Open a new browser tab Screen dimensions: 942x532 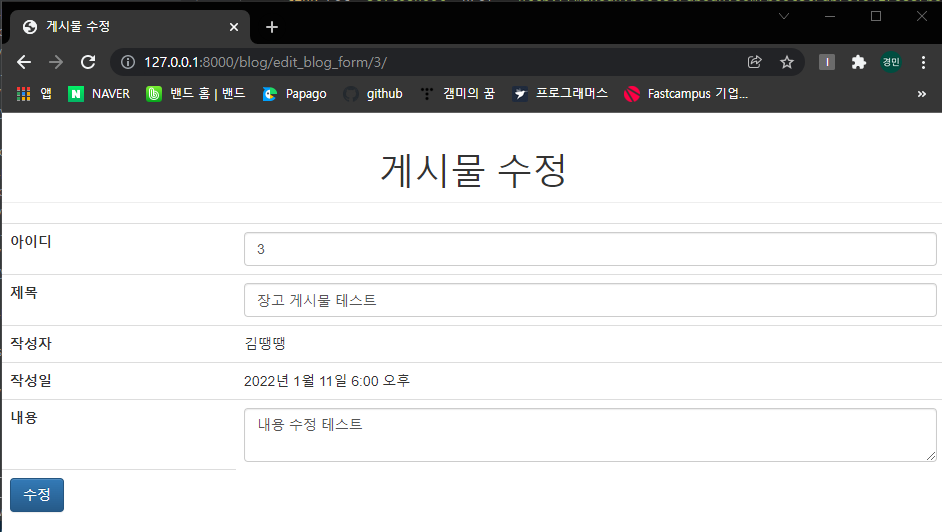click(272, 27)
